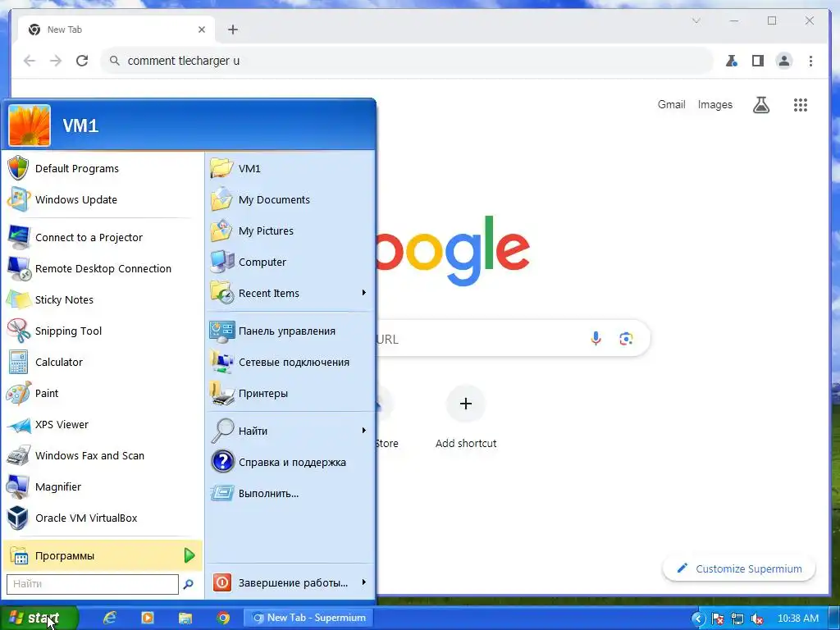840x630 pixels.
Task: Open the experiments flask toolbar icon
Action: tap(731, 61)
